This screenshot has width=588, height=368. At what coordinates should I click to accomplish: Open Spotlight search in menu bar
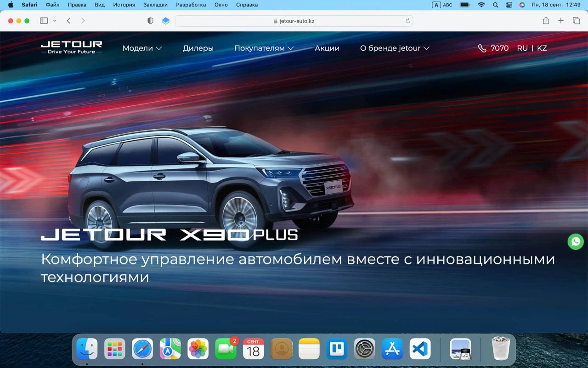[x=495, y=5]
